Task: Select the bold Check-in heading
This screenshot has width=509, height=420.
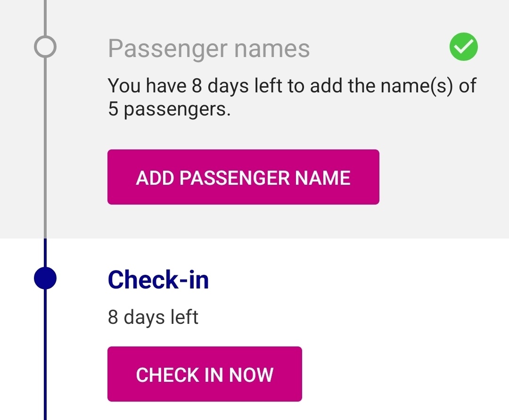Action: tap(158, 280)
